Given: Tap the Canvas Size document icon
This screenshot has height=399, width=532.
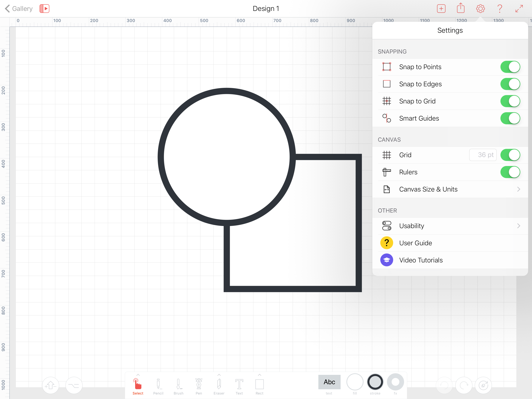Looking at the screenshot, I should click(x=387, y=189).
